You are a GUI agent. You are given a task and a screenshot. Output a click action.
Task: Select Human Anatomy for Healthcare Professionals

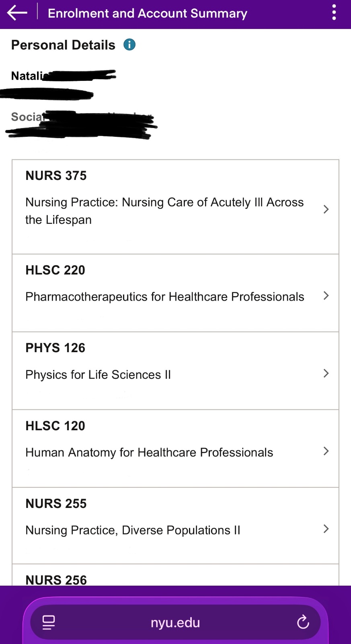[x=149, y=452]
